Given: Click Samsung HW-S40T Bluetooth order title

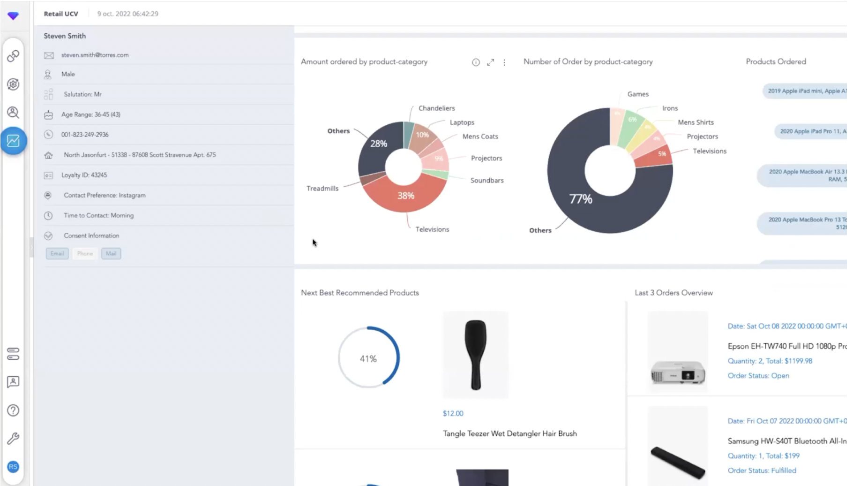Looking at the screenshot, I should tap(787, 441).
